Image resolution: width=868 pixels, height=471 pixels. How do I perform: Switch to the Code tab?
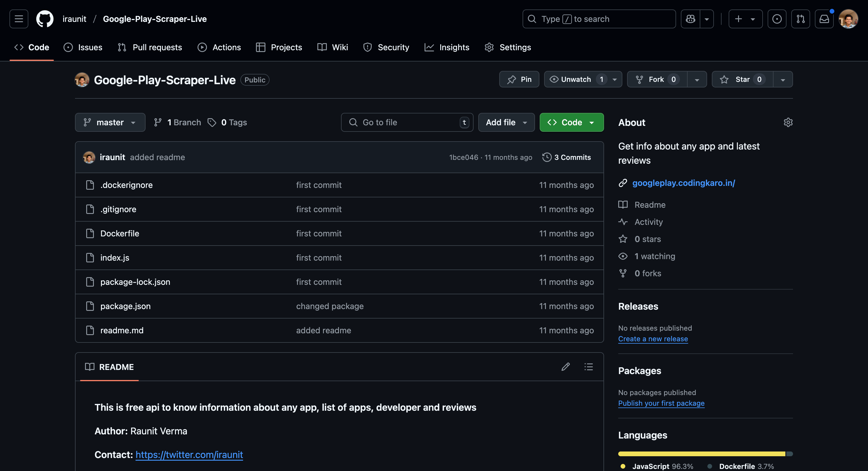pos(32,47)
